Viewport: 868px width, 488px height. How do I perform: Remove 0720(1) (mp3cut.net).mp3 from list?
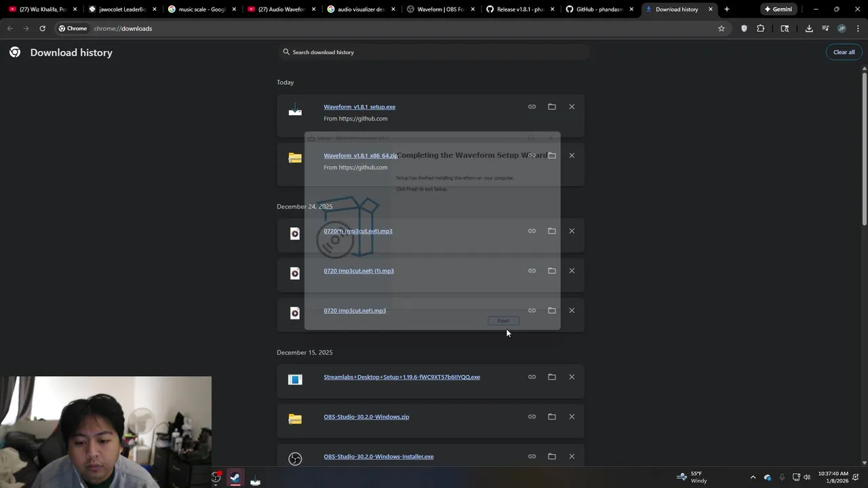click(572, 231)
